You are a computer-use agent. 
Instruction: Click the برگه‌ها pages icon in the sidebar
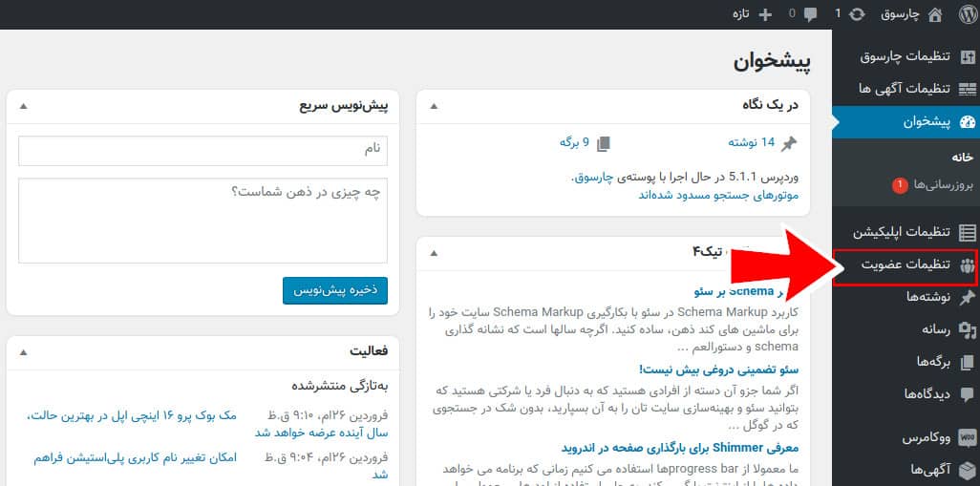[967, 362]
